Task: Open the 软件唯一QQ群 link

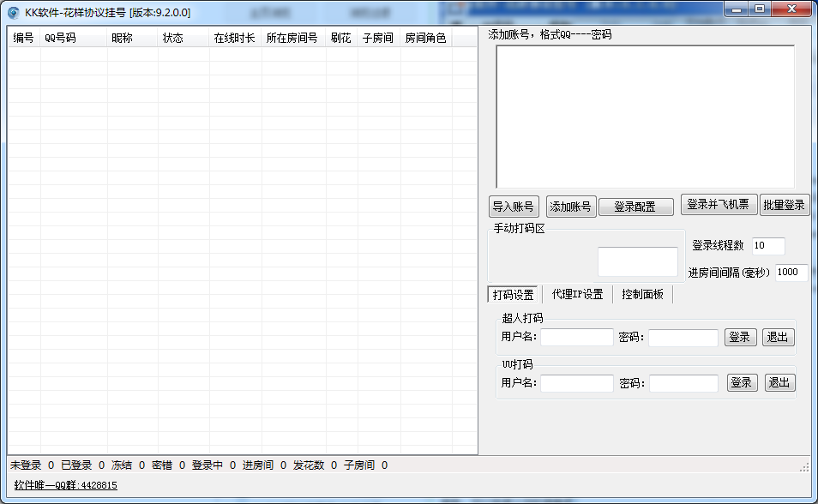Action: (66, 485)
